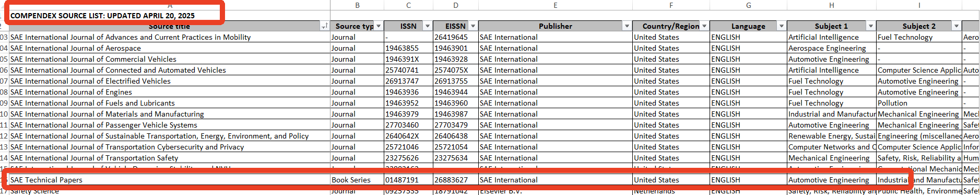The image size is (980, 195).
Task: Select the Country/Region header cell
Action: [x=671, y=26]
